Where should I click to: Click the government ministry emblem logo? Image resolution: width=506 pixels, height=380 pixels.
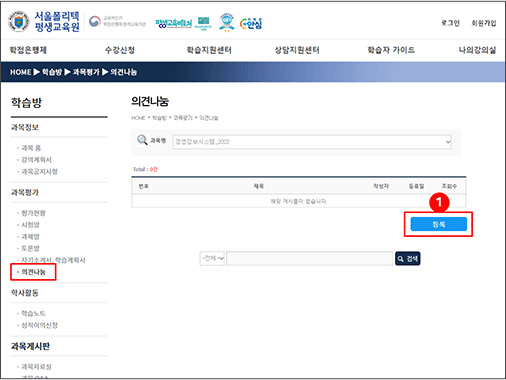pos(117,21)
